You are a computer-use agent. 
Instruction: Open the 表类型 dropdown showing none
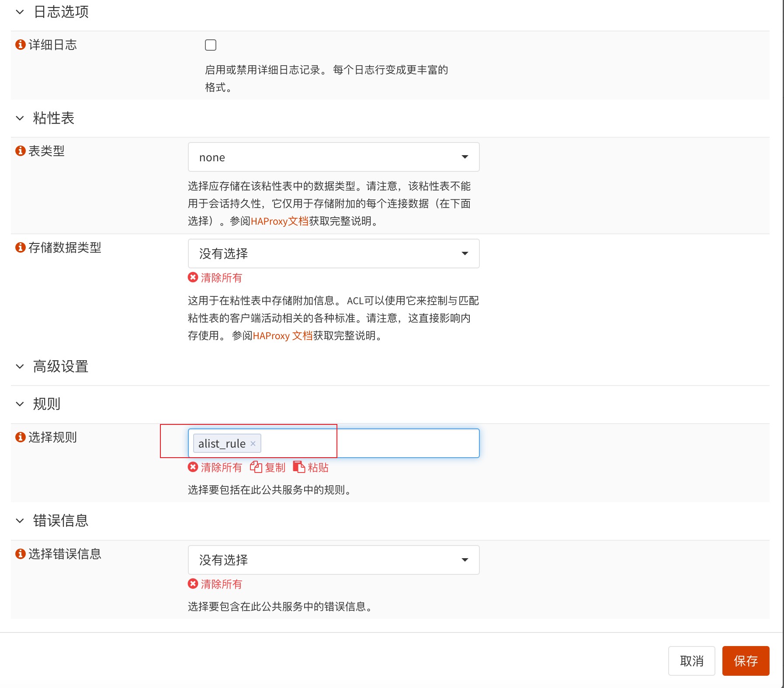tap(333, 157)
